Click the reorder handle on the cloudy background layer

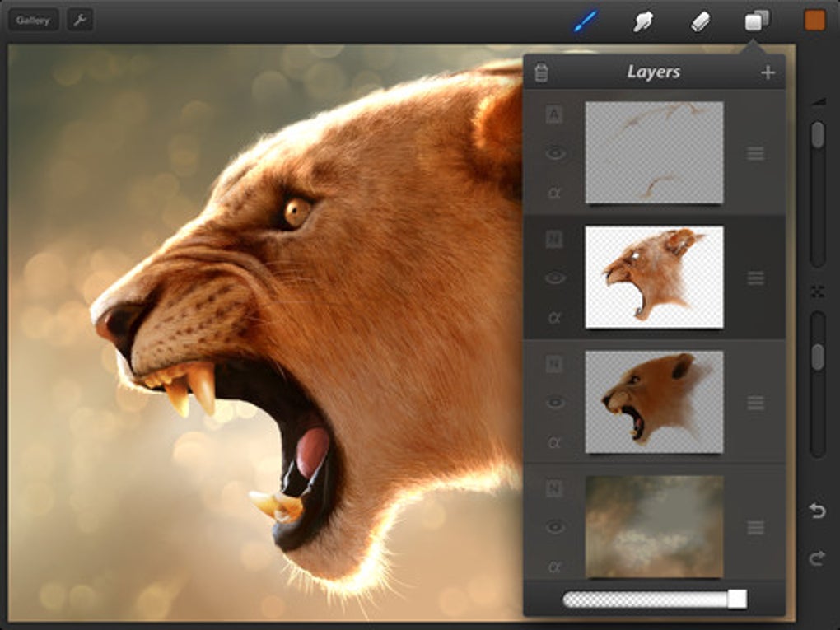755,527
